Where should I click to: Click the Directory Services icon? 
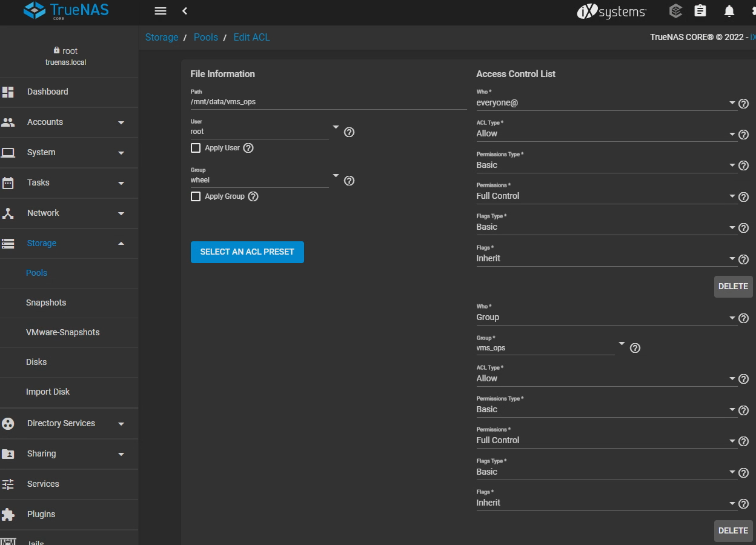8,423
